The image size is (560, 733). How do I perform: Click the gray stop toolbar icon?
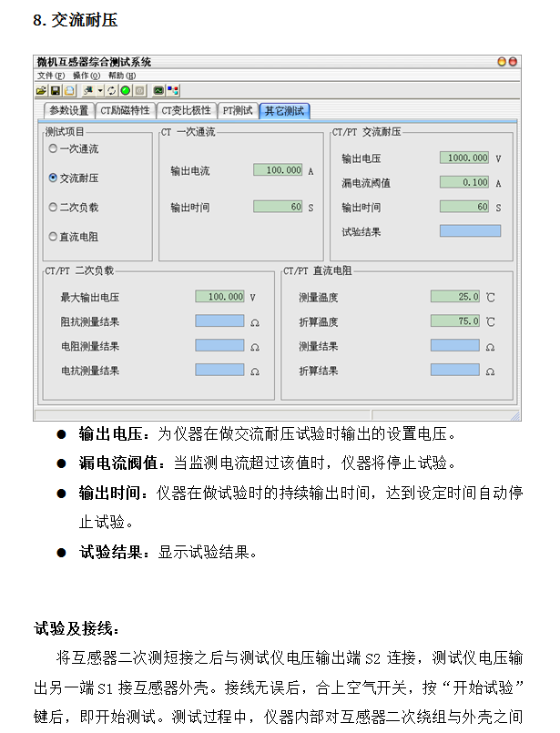[139, 91]
